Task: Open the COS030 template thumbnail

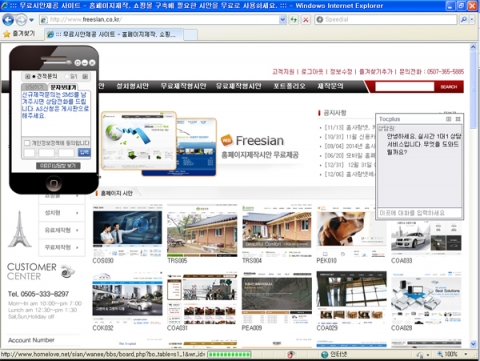Action: pyautogui.click(x=127, y=232)
